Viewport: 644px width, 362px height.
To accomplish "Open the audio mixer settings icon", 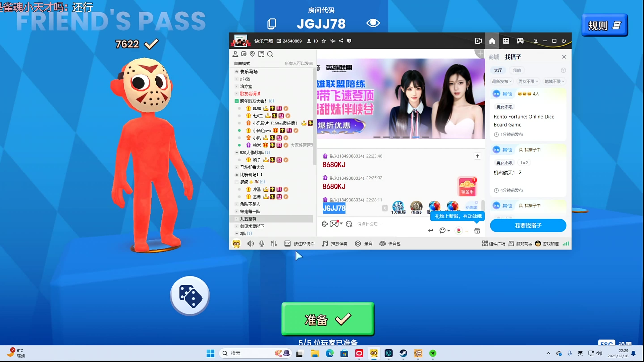I will click(274, 244).
